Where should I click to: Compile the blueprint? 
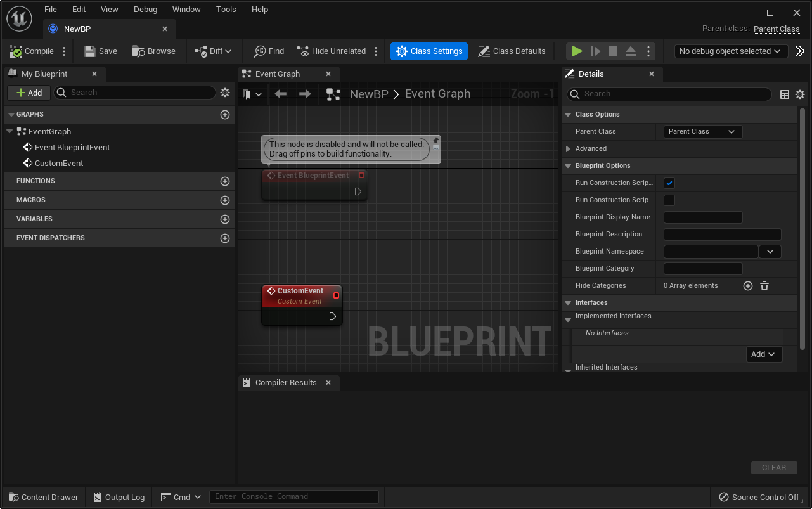click(x=32, y=51)
